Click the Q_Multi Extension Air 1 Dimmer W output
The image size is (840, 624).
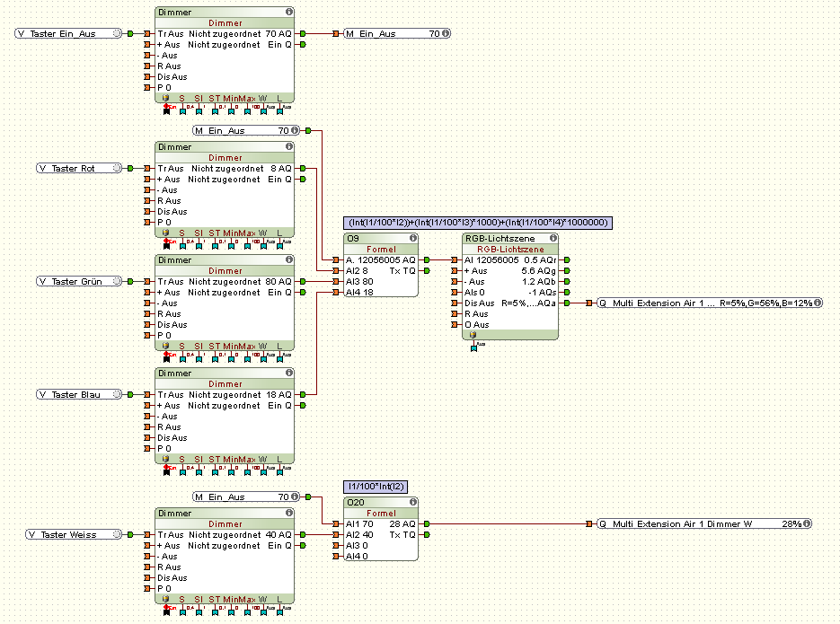683,523
